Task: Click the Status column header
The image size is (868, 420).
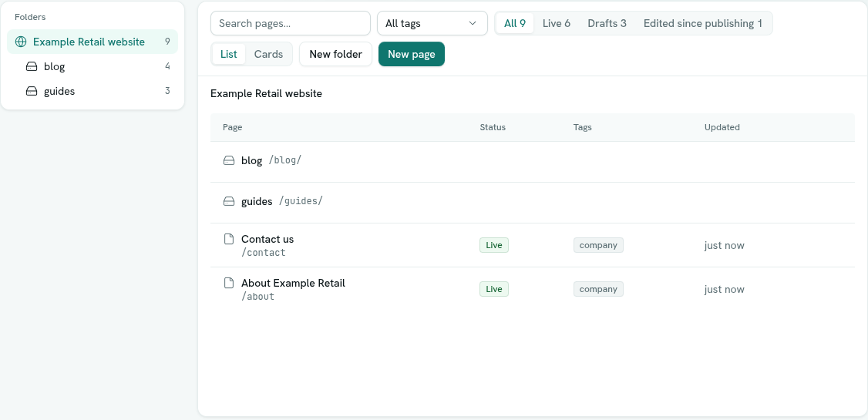Action: pos(493,127)
